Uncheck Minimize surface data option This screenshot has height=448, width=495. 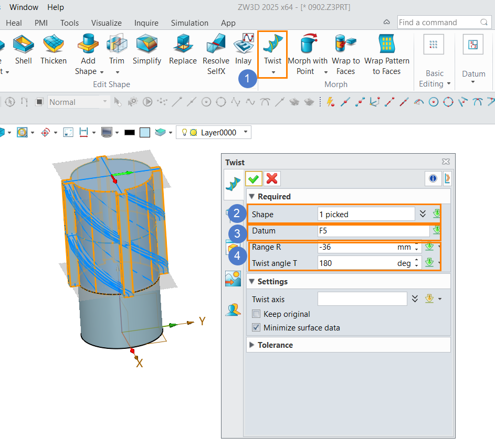tap(256, 328)
